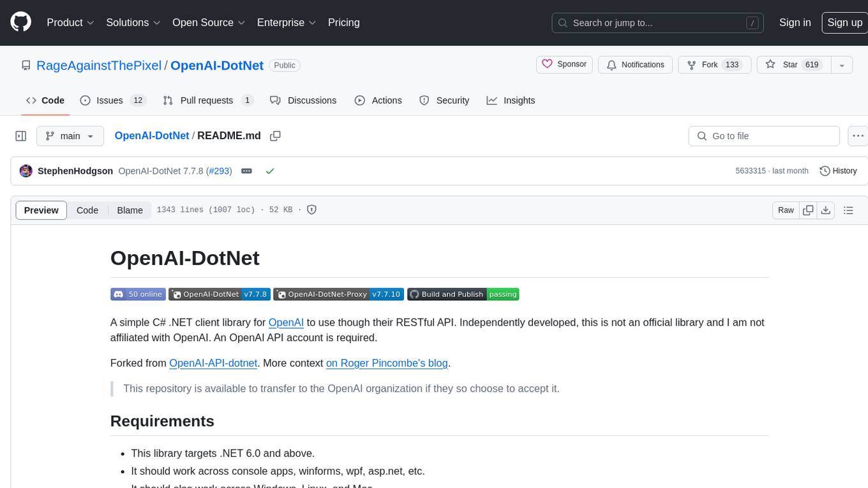Click the Sign in link

point(795,22)
